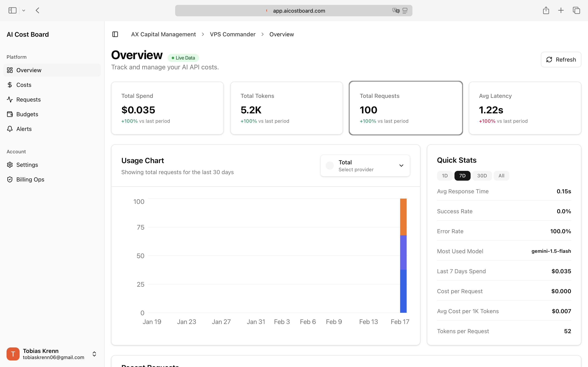Enable the 30D stats view
The width and height of the screenshot is (588, 367).
coord(482,176)
